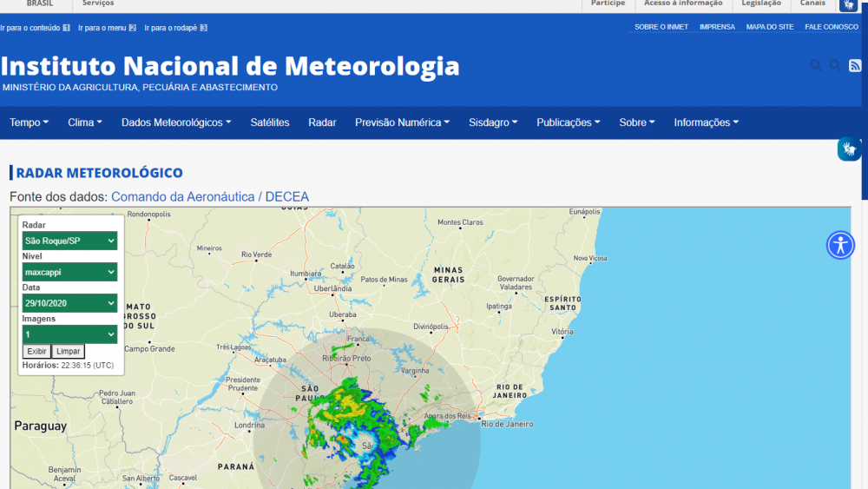The height and width of the screenshot is (489, 868).
Task: Open the VLibras hand widget beside menu
Action: [848, 149]
